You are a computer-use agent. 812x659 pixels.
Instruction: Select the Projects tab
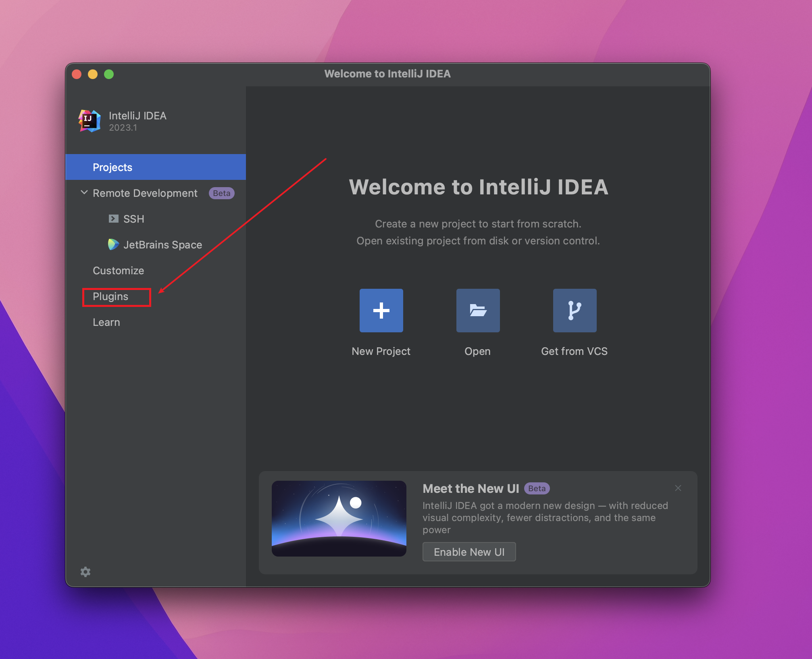point(156,167)
